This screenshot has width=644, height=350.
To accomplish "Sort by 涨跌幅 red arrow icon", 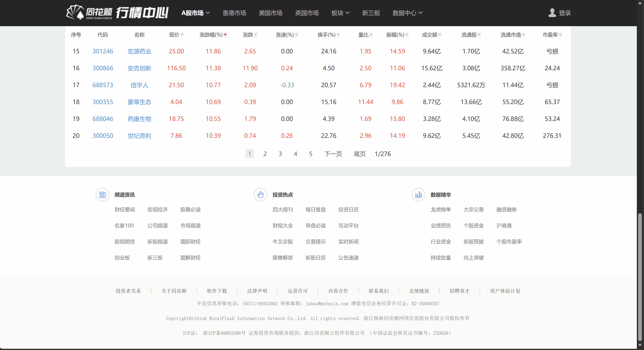I will click(x=225, y=35).
